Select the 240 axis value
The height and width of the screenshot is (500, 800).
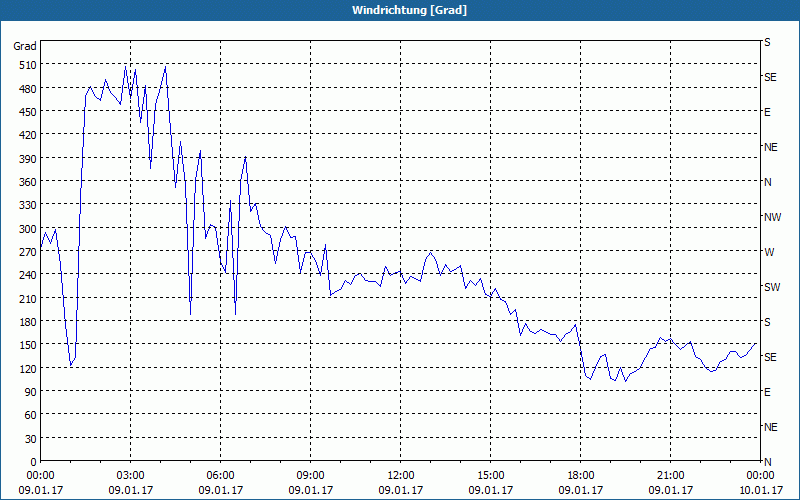[28, 276]
